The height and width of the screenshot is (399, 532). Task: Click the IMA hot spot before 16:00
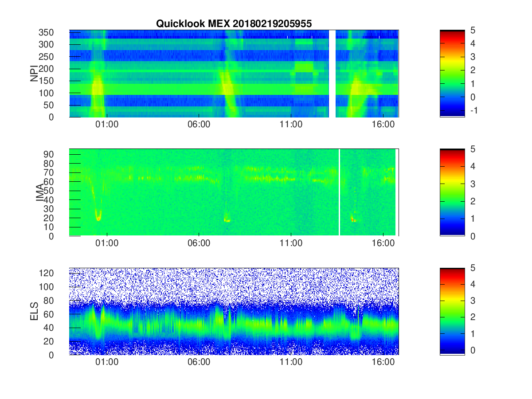[353, 219]
